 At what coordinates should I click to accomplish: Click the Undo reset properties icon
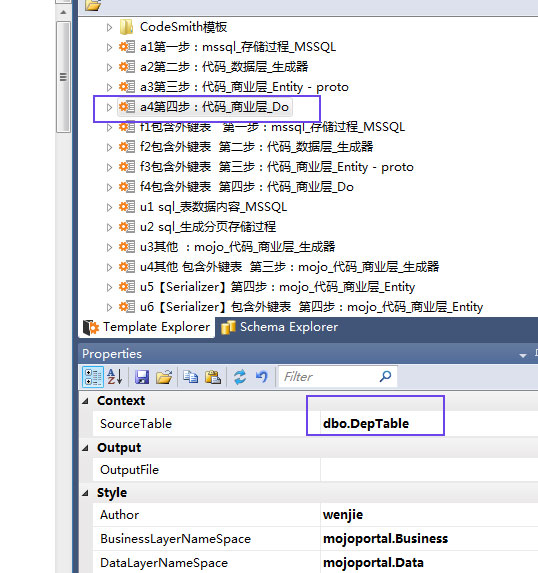pos(262,377)
